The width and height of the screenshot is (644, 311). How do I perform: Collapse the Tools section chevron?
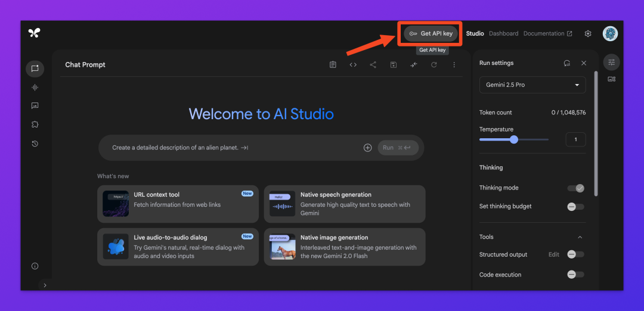click(x=580, y=237)
